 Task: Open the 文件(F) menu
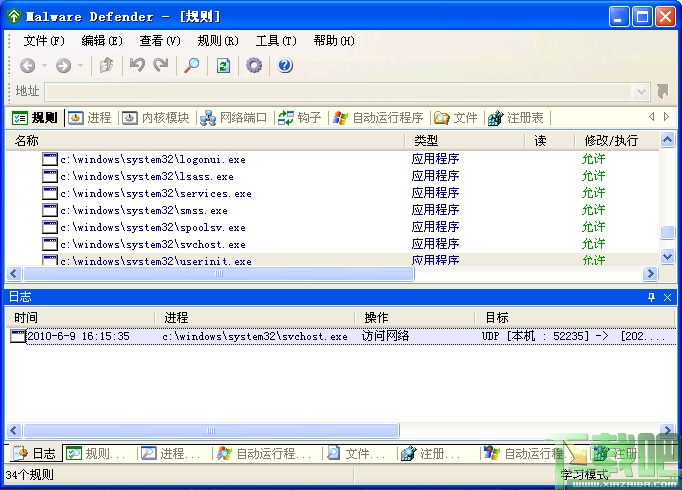(44, 41)
